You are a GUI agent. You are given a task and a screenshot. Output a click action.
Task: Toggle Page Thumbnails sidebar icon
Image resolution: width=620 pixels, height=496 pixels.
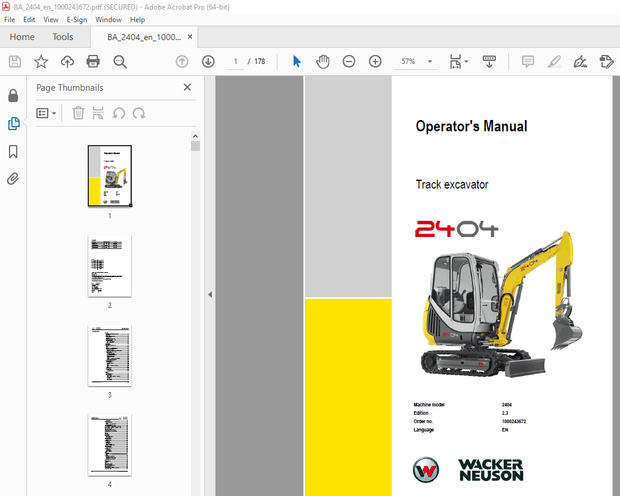point(13,123)
